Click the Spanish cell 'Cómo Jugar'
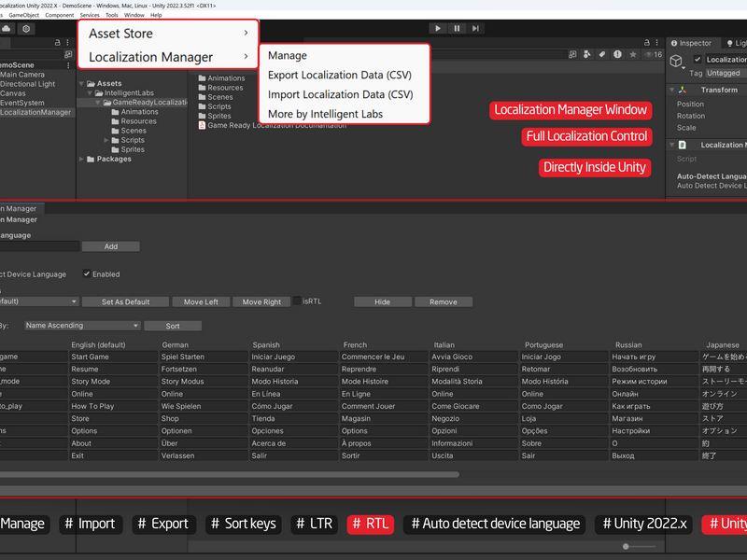 294,406
